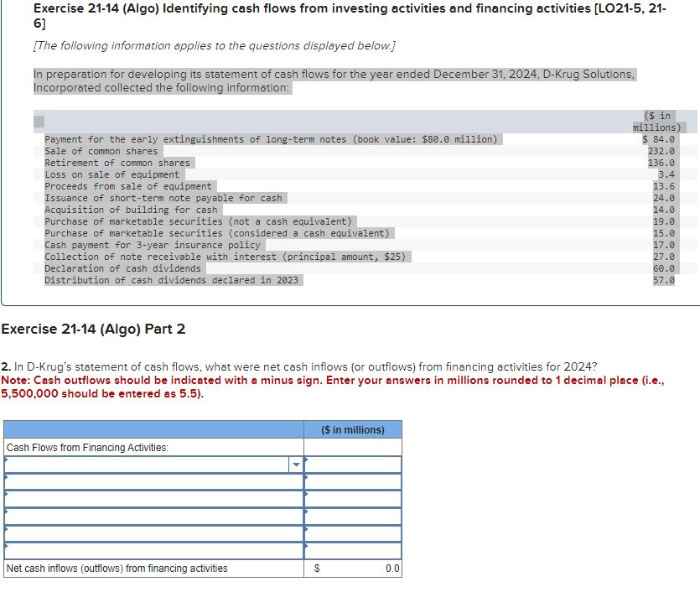Click the 'Exercise 21-14 (Algo) Part 2' heading
The width and height of the screenshot is (700, 592).
[93, 329]
